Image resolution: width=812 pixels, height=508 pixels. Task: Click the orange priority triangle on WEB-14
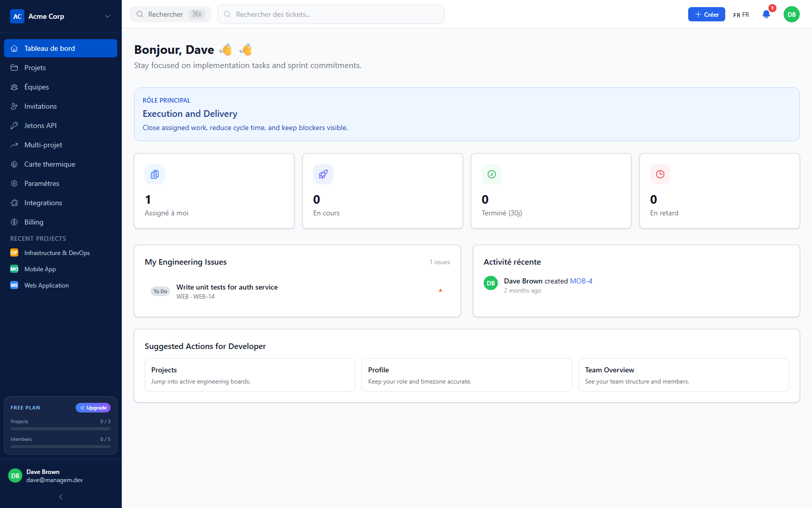(x=441, y=291)
